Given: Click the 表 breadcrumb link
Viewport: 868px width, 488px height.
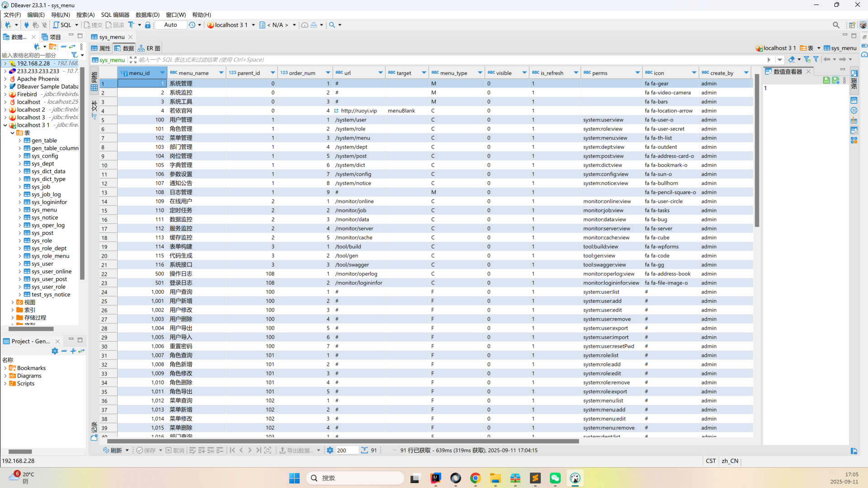Looking at the screenshot, I should pyautogui.click(x=806, y=48).
